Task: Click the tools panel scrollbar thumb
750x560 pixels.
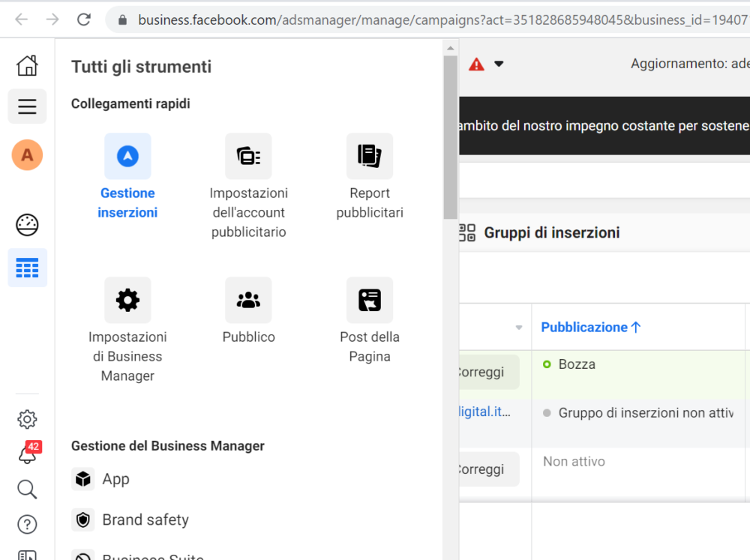Action: click(x=450, y=138)
